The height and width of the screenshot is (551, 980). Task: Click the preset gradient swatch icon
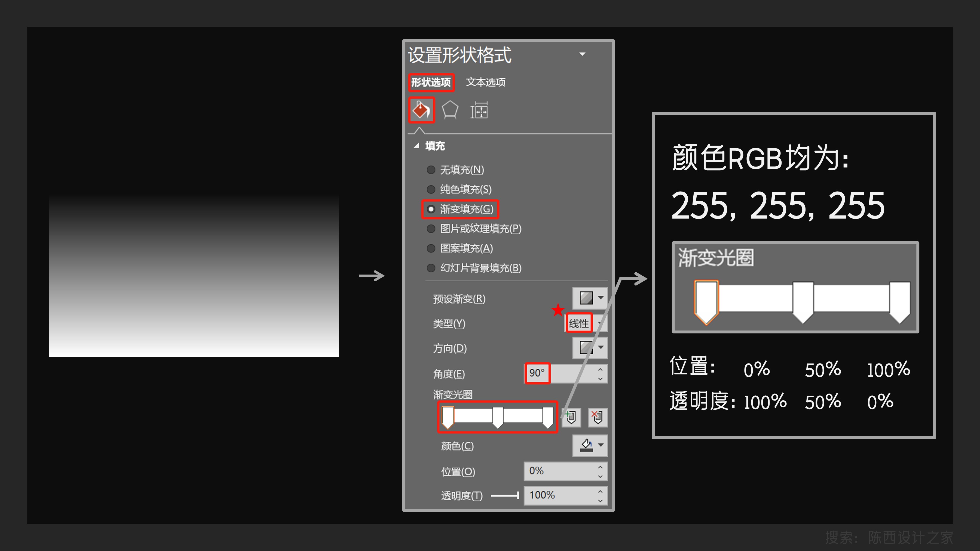click(586, 297)
